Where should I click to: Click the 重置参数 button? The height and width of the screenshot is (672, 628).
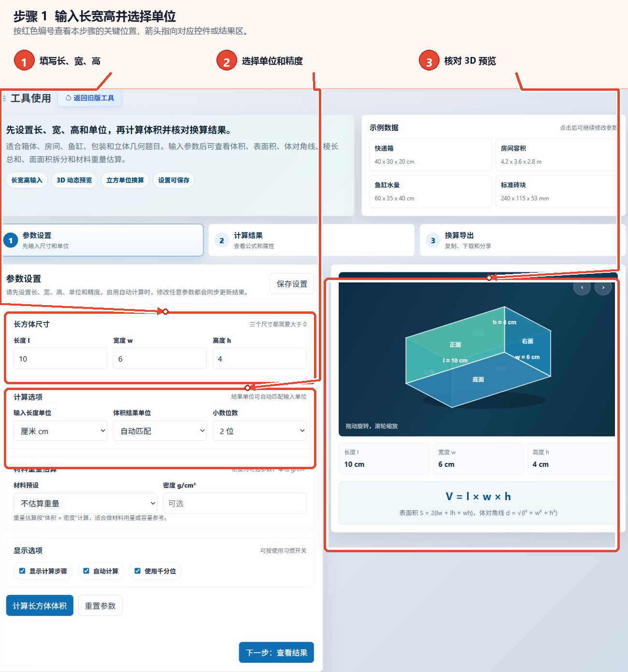pos(100,605)
